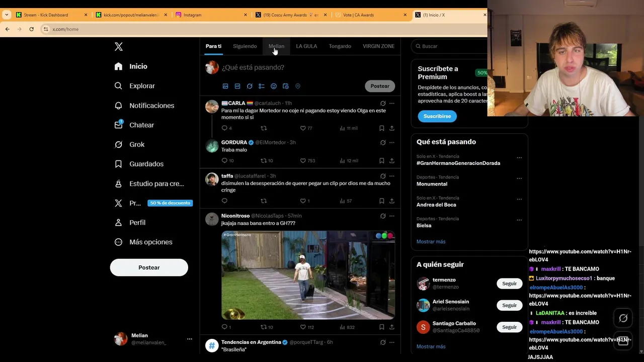Screen dimensions: 644x362
Task: Follow Ariel Senosiain
Action: point(509,305)
